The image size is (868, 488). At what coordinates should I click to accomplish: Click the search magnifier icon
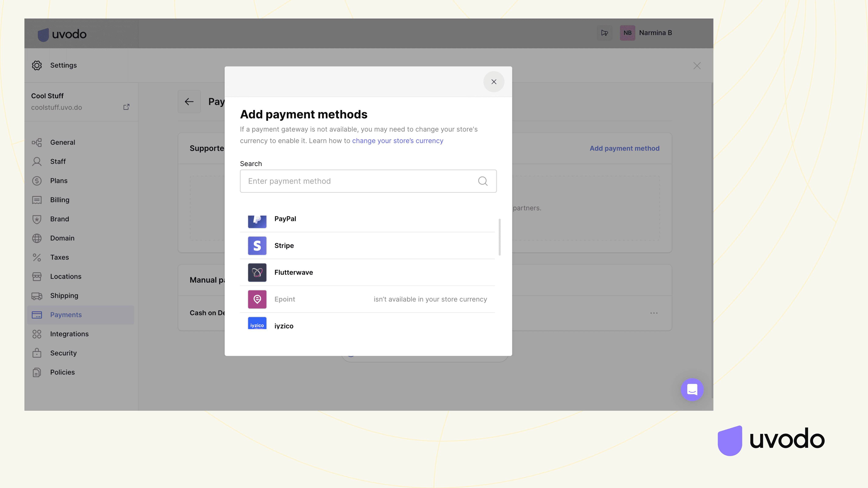click(483, 181)
